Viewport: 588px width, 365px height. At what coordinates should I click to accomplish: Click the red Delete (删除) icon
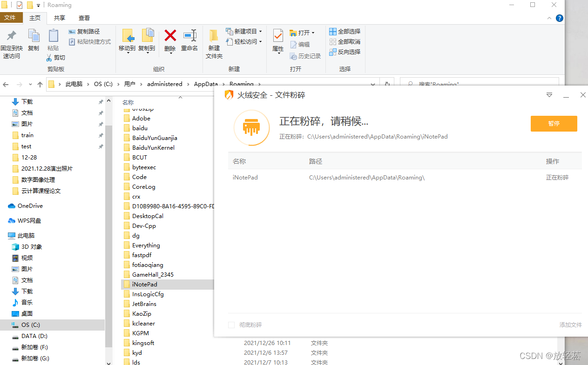pyautogui.click(x=170, y=36)
